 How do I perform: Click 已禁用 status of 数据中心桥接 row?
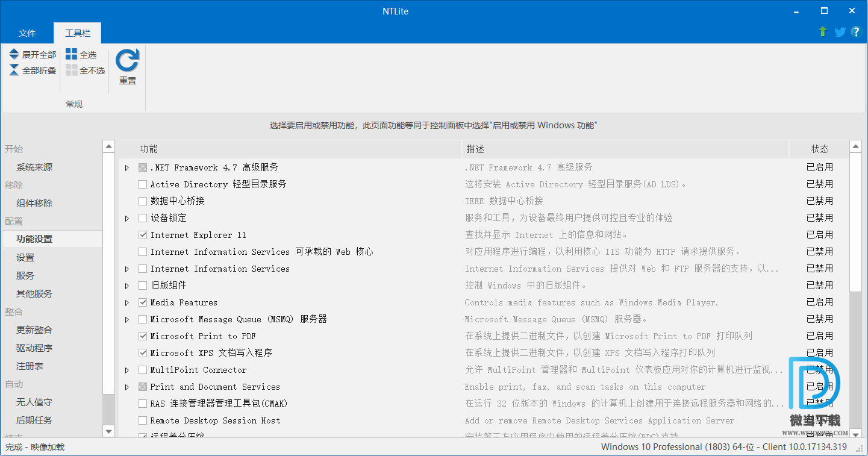pos(820,201)
